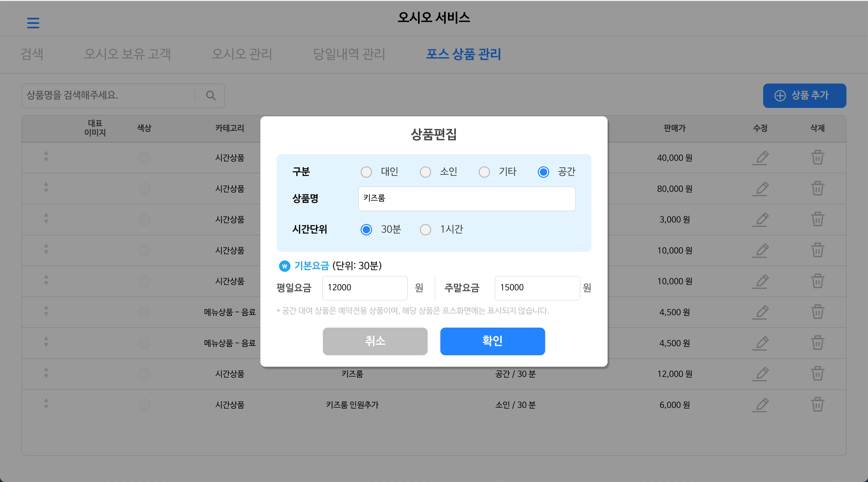Screen dimensions: 868x482
Task: Select 포스 상품 관리 tab
Action: pyautogui.click(x=463, y=54)
